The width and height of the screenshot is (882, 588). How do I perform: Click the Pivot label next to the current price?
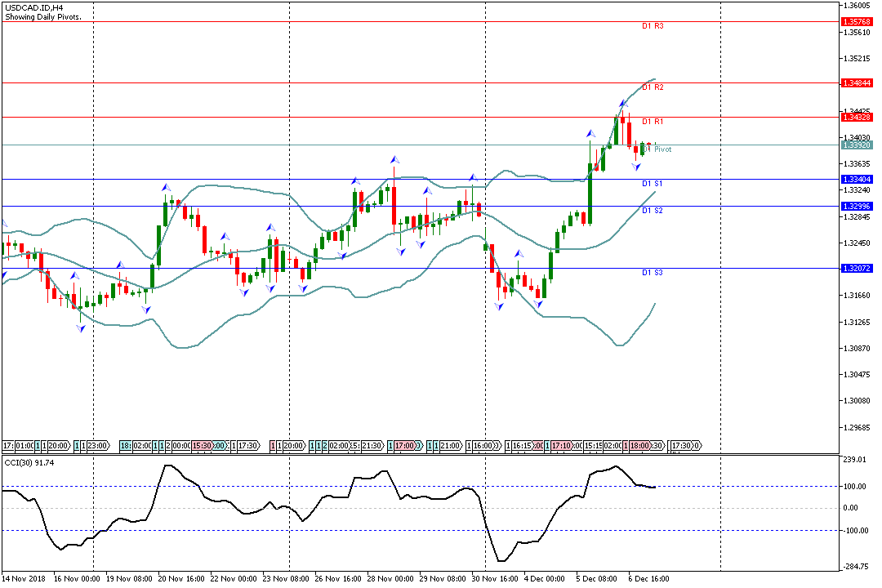click(662, 149)
